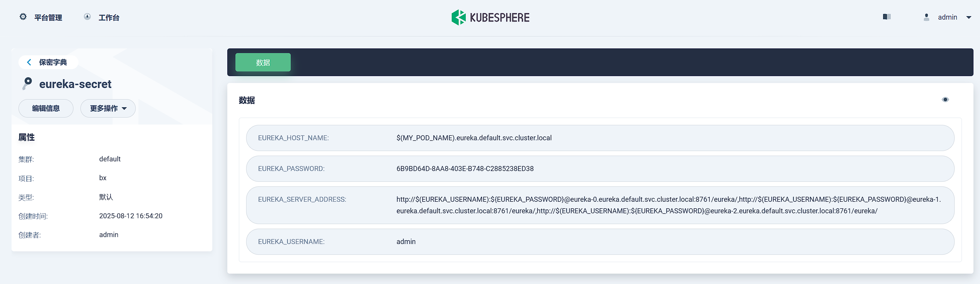Viewport: 980px width, 284px height.
Task: Open the documentation book icon
Action: coord(887,17)
